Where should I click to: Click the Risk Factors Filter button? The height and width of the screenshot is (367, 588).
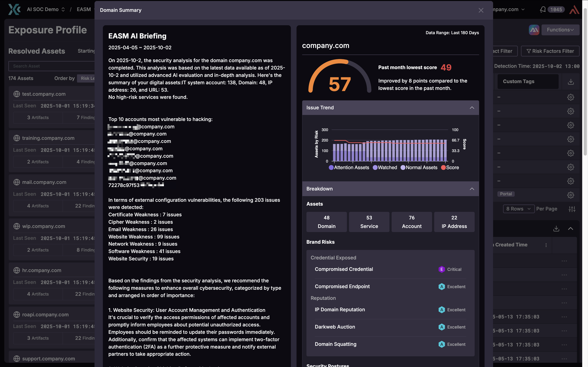[550, 51]
